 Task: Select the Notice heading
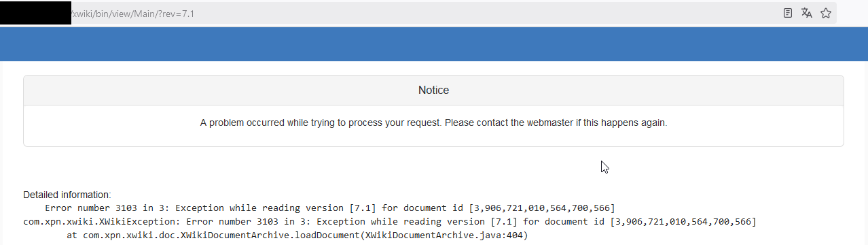pos(433,90)
